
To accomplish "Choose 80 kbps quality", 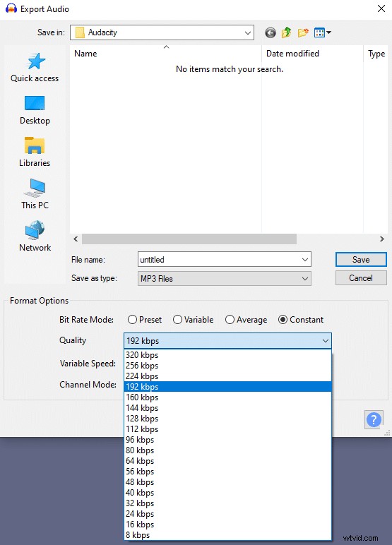I will [x=227, y=450].
